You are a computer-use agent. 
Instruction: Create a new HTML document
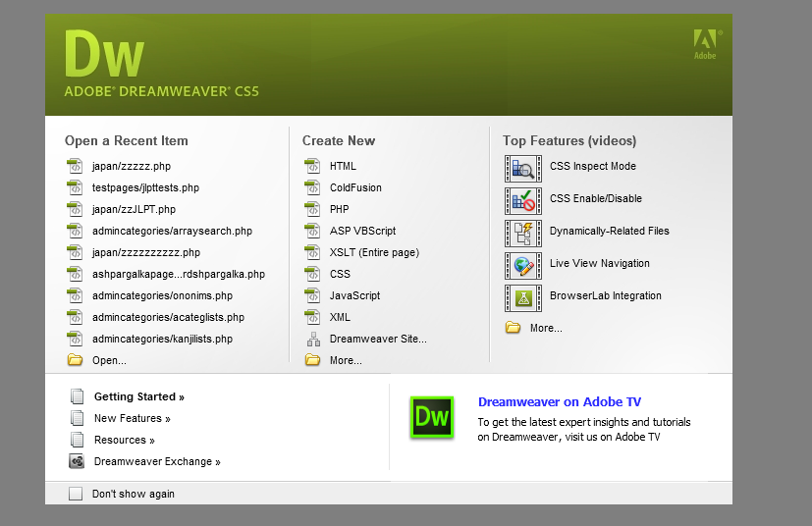[343, 166]
